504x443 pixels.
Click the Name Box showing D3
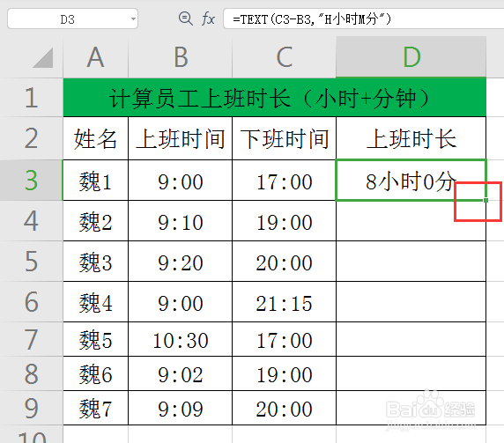[72, 19]
